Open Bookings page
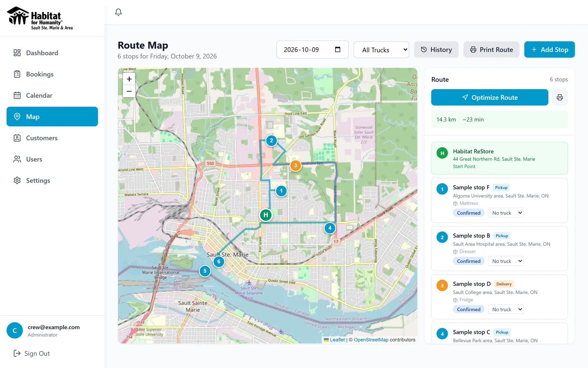The width and height of the screenshot is (588, 368). click(x=52, y=74)
